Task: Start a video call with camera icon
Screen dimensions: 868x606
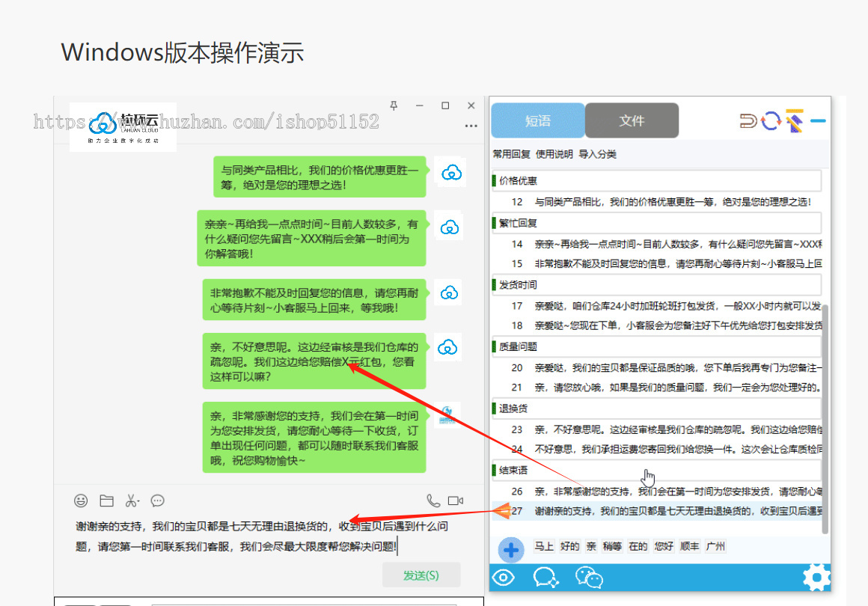Action: click(x=456, y=501)
